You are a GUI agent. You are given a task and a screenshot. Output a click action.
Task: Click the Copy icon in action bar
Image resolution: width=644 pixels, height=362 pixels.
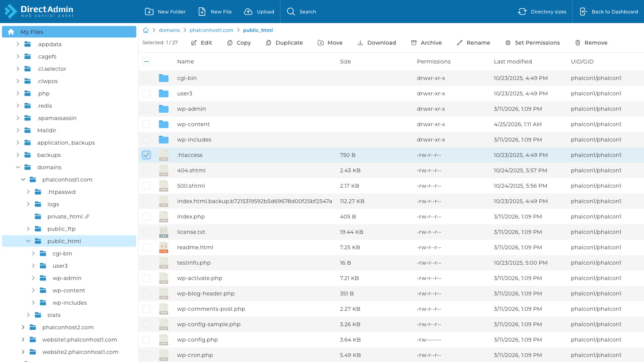tap(230, 43)
